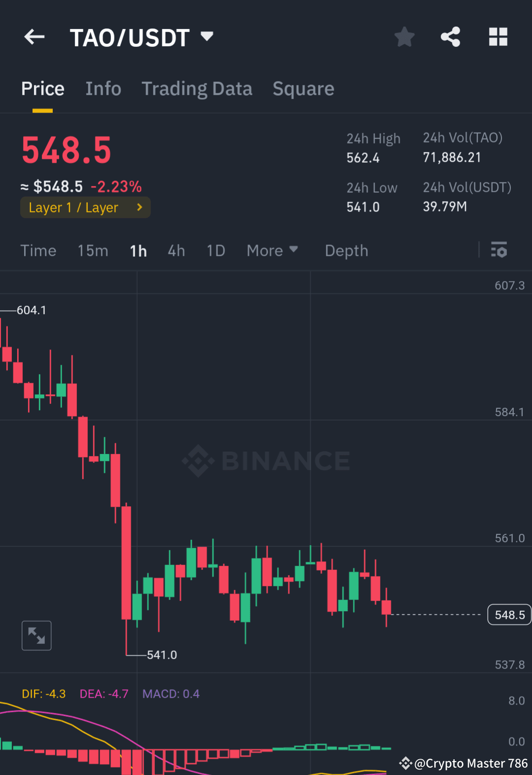Image resolution: width=532 pixels, height=775 pixels.
Task: Select the 15m candlestick interval
Action: pyautogui.click(x=93, y=250)
